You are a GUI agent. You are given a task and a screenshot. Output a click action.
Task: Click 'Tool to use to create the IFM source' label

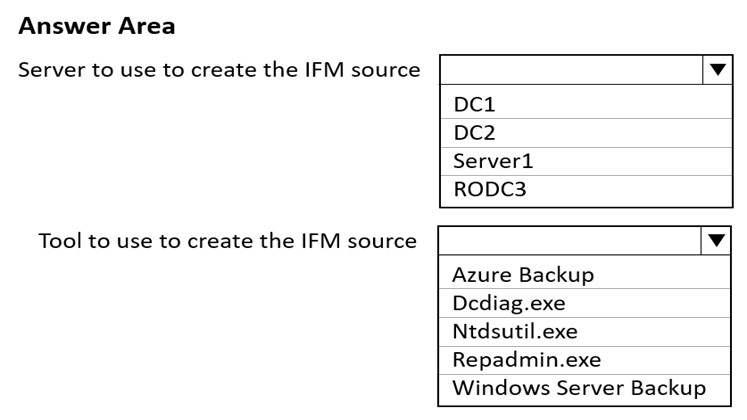[227, 241]
